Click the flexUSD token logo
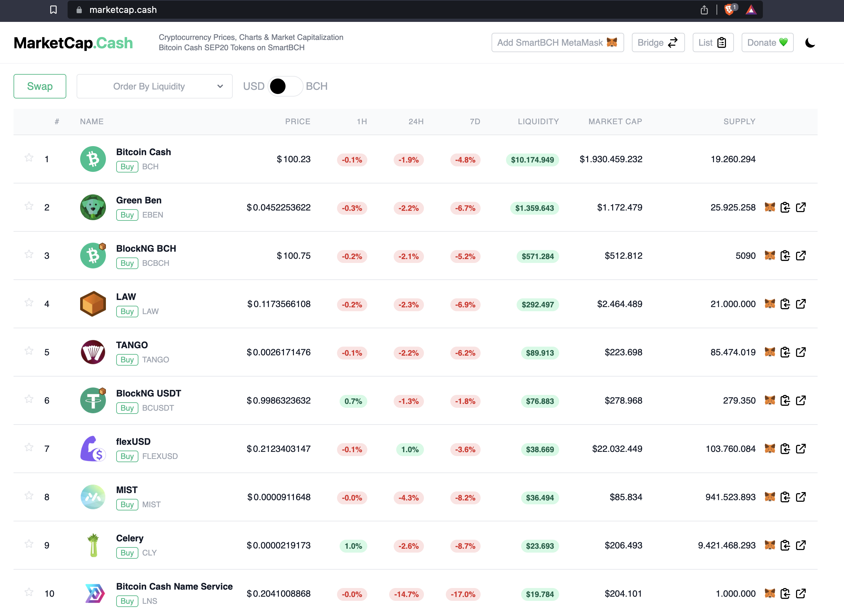Image resolution: width=844 pixels, height=616 pixels. tap(93, 449)
